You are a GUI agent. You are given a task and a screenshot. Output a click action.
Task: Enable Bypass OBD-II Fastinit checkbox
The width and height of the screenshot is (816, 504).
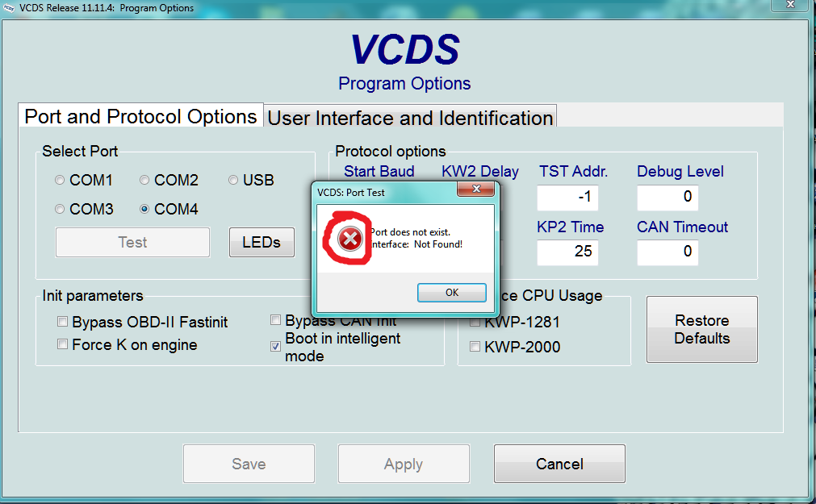click(62, 323)
